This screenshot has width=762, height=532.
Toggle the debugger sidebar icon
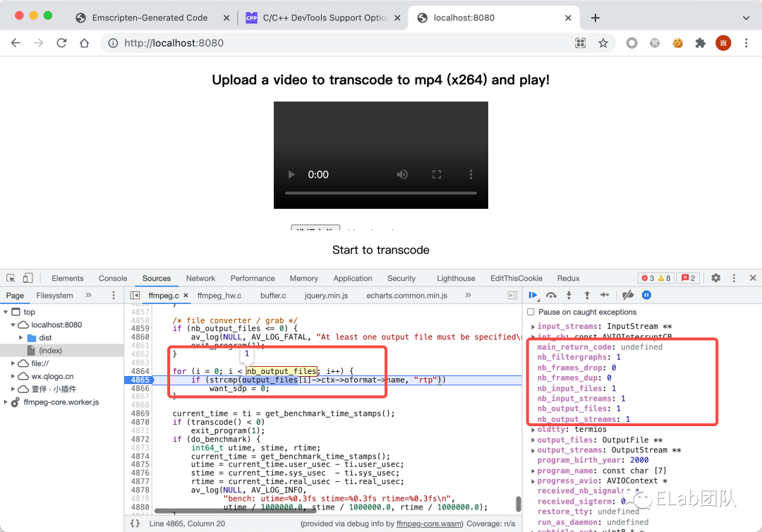[x=512, y=296]
